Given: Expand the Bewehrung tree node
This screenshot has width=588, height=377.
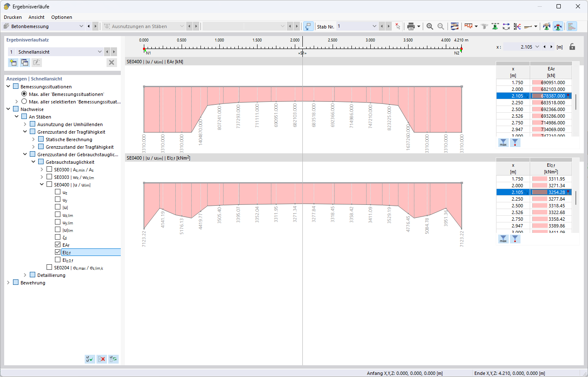Looking at the screenshot, I should [x=8, y=282].
